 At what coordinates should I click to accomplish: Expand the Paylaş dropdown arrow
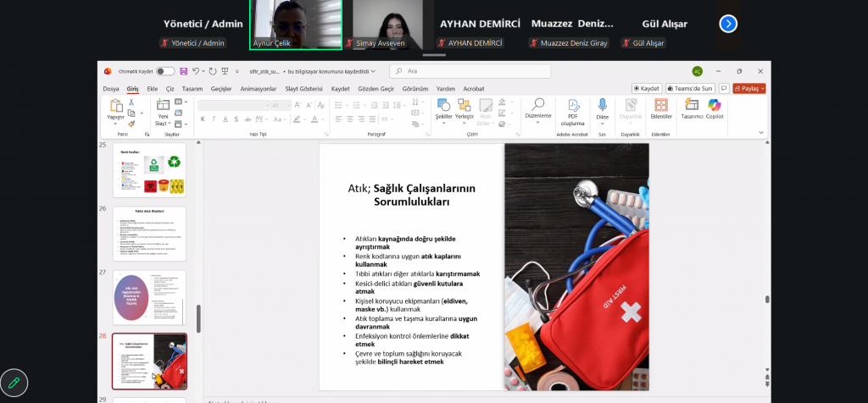click(762, 88)
